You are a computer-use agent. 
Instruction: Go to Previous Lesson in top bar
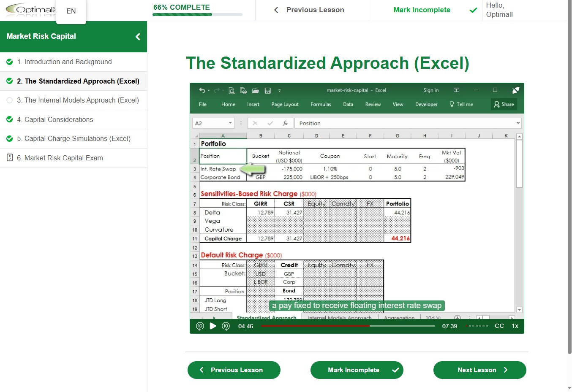pyautogui.click(x=309, y=10)
